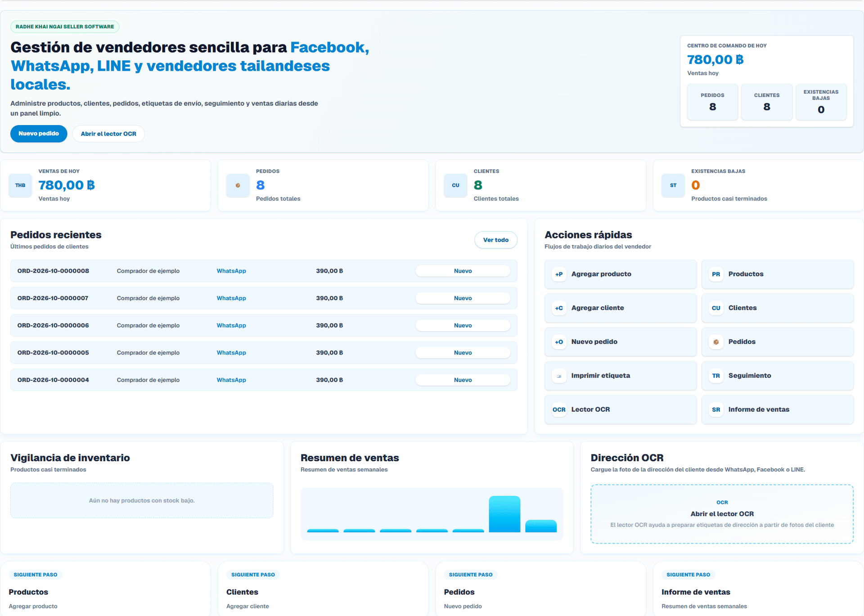Click the +C Agregar cliente icon
Image resolution: width=864 pixels, height=616 pixels.
tap(559, 308)
